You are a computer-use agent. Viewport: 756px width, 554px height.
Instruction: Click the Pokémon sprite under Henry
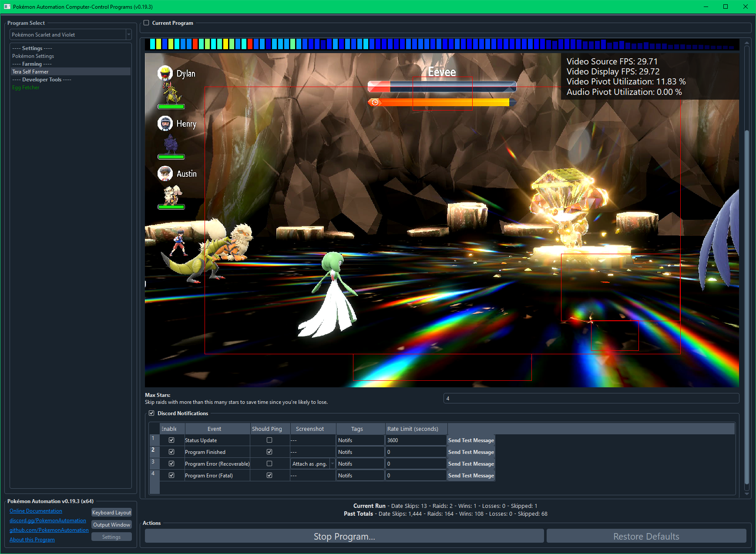171,144
